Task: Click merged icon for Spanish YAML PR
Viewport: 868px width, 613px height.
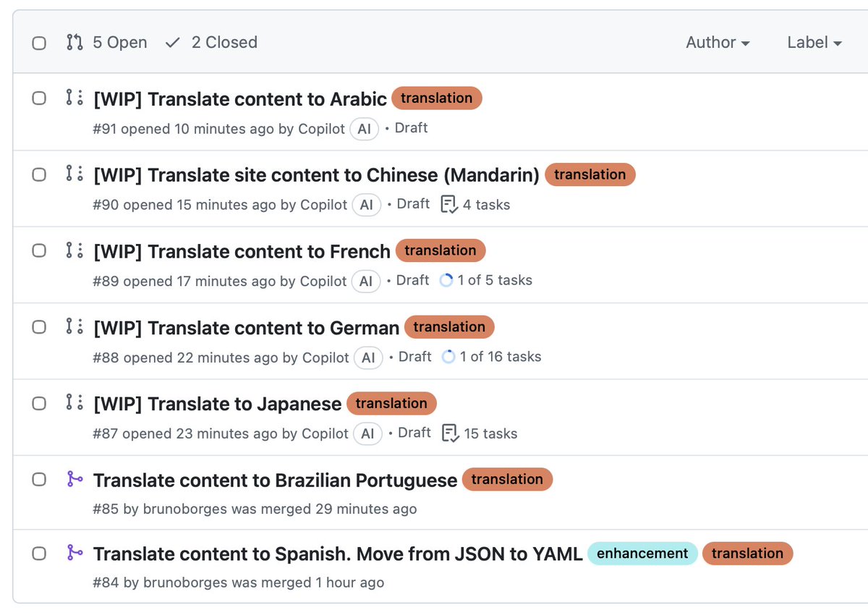Action: coord(75,553)
